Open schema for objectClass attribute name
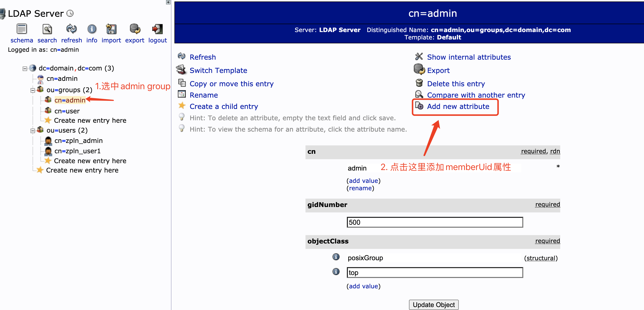644x310 pixels. click(328, 241)
